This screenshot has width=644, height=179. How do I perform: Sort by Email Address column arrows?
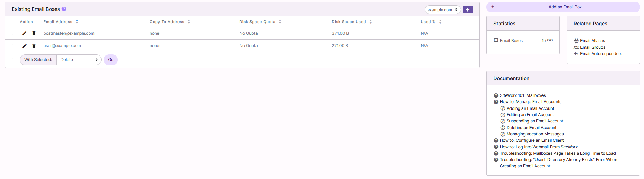[x=77, y=22]
